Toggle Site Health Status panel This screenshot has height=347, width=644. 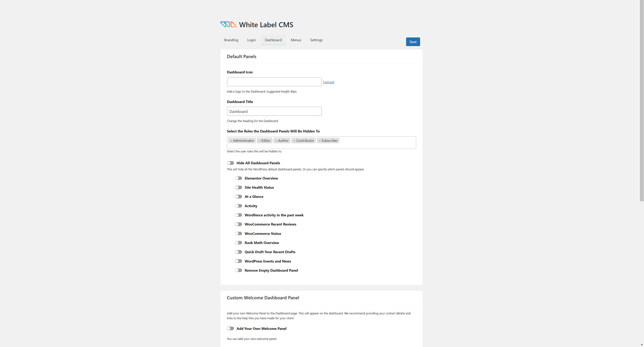238,188
